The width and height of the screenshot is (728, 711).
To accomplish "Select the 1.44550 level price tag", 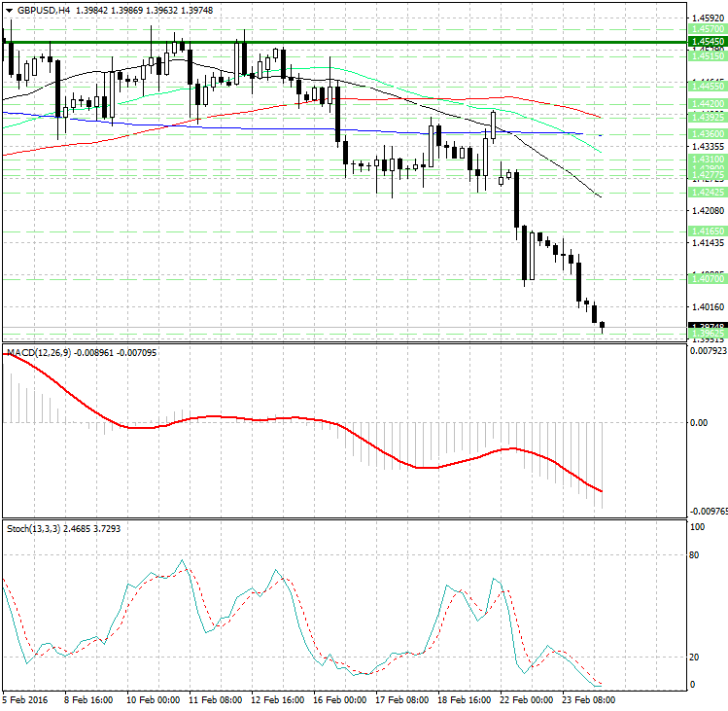I will (705, 87).
